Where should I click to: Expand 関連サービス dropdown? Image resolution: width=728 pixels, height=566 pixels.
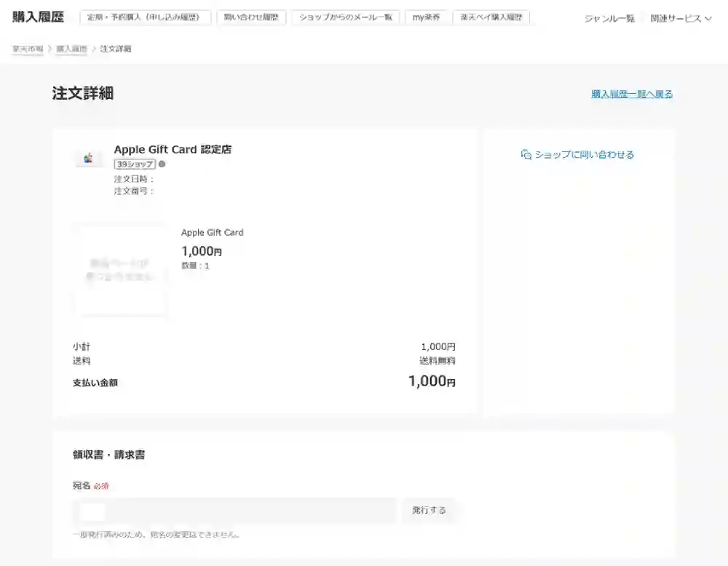tap(681, 19)
